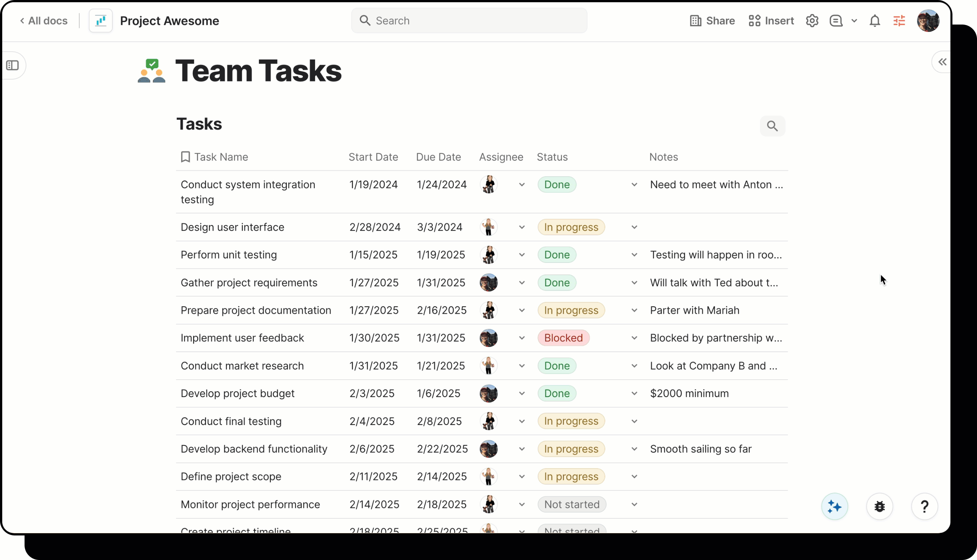Open status dropdown for Monitor project performance
The height and width of the screenshot is (560, 977).
point(634,505)
